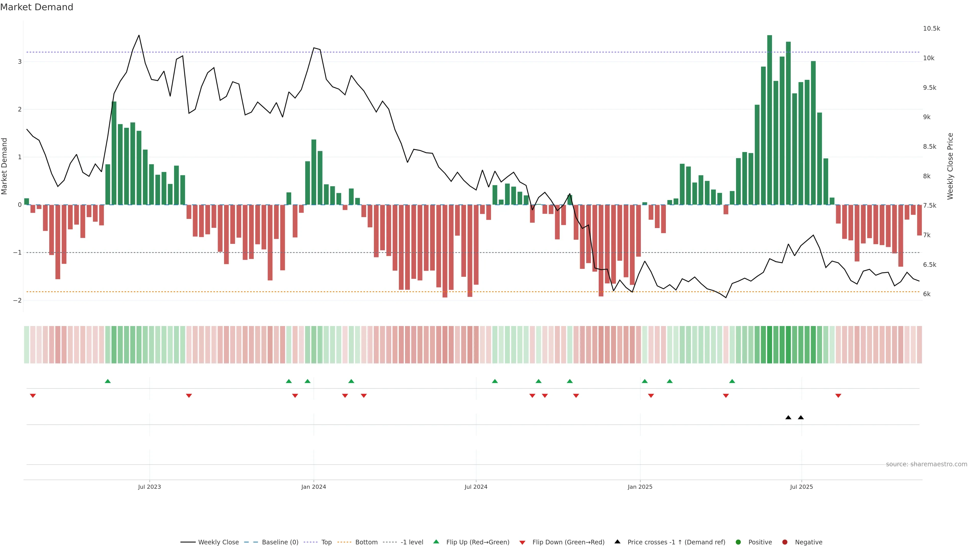Click green Positive circle in legend

tap(738, 542)
